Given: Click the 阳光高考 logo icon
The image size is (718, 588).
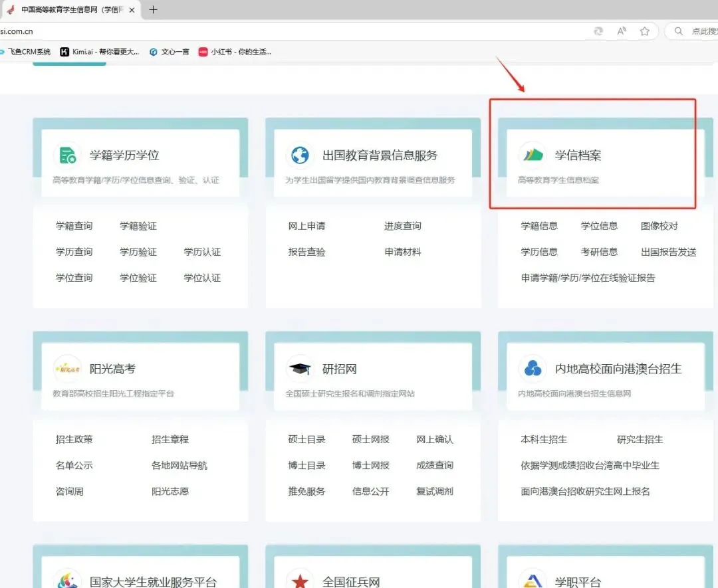Looking at the screenshot, I should [67, 369].
